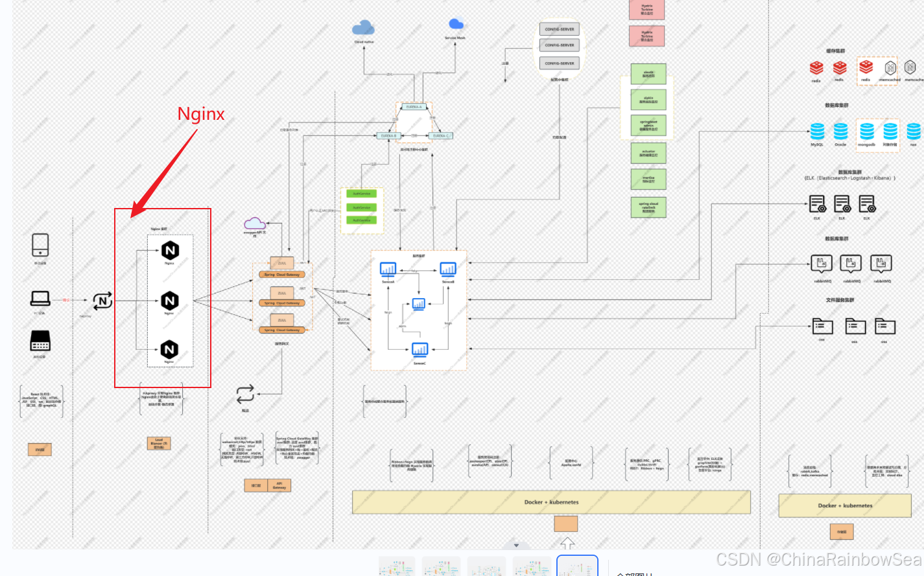Click the PC laptop client icon

40,298
